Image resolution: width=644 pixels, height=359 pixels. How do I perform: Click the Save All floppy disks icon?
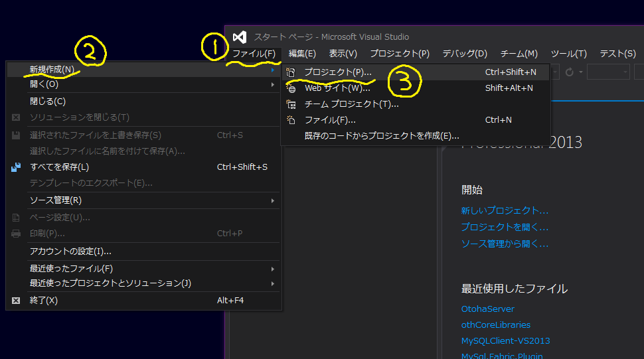tap(16, 167)
